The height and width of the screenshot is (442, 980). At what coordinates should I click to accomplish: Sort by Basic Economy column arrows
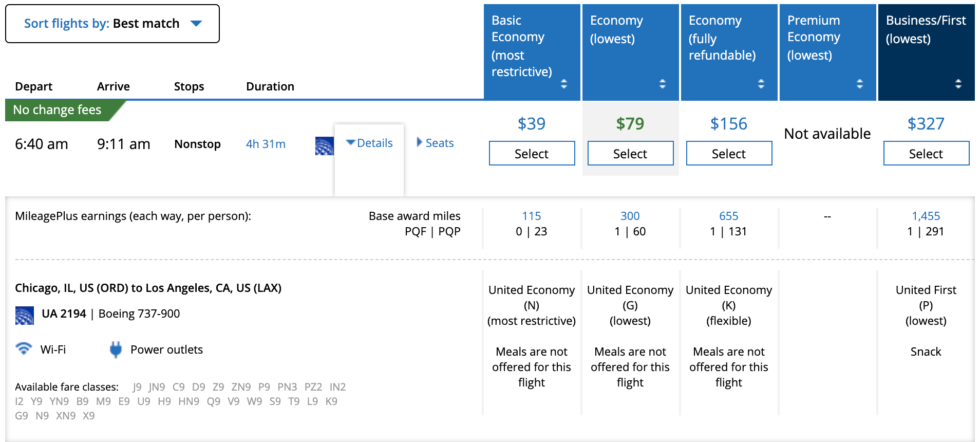(563, 84)
